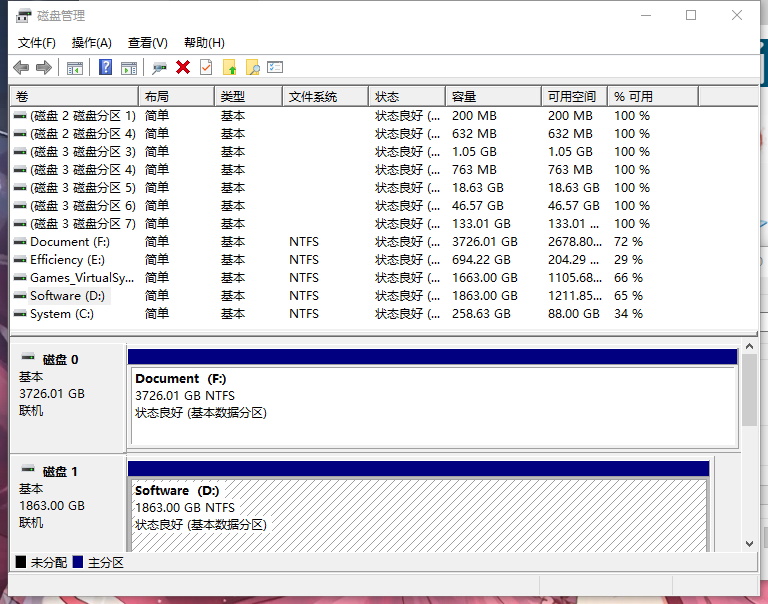Click the Back arrow toolbar icon
This screenshot has height=604, width=768.
21,68
